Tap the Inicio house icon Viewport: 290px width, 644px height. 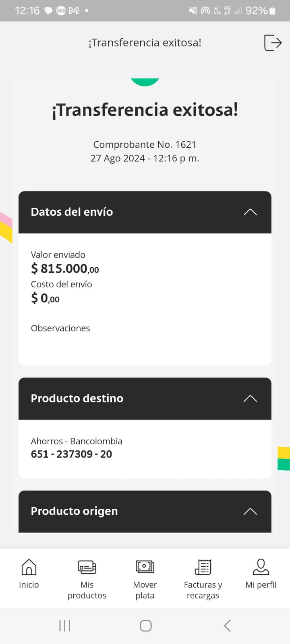[29, 567]
